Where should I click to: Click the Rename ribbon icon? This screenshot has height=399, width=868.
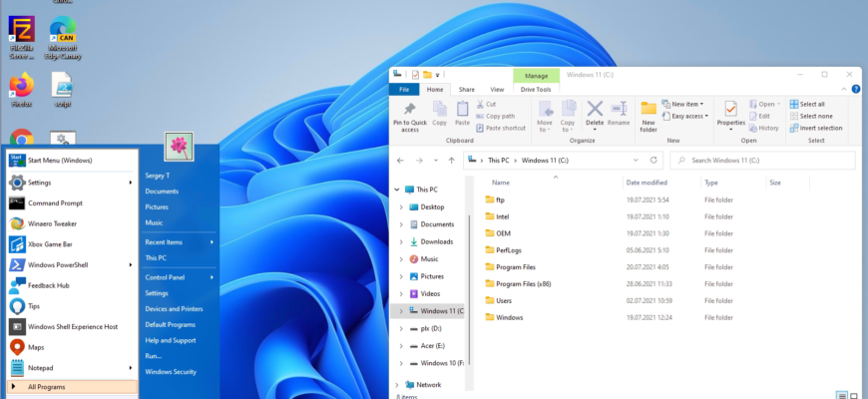[619, 109]
